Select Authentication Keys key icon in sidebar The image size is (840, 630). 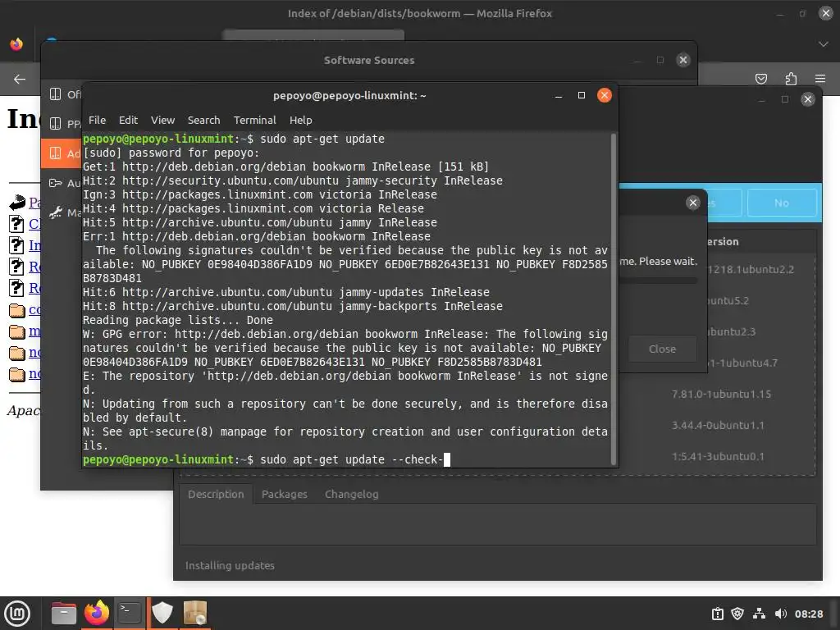[55, 183]
